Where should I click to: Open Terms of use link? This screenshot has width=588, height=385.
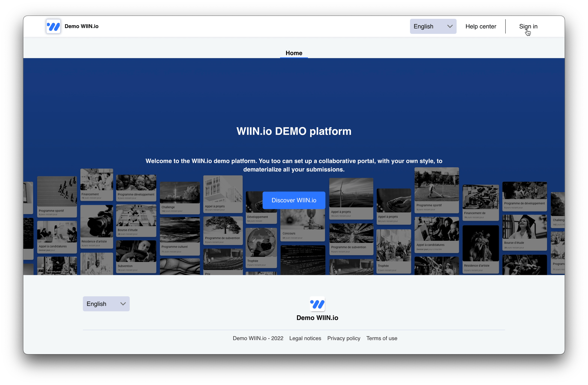tap(382, 338)
